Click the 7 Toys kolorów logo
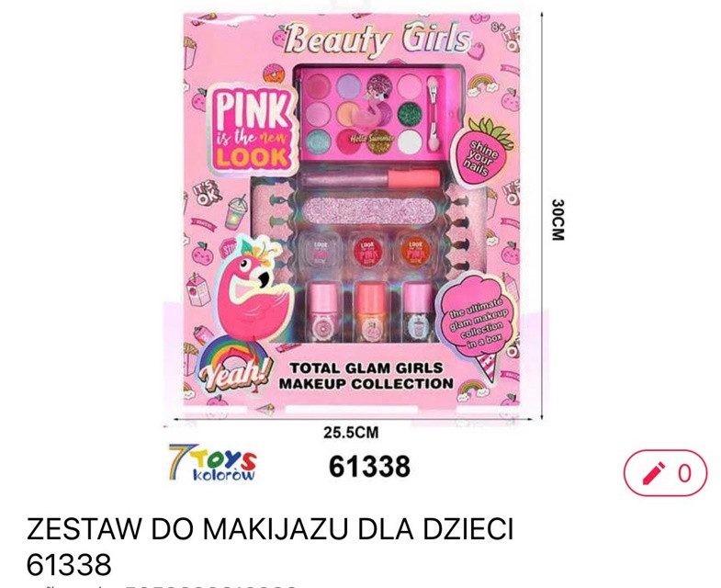The image size is (721, 588). pos(212,462)
